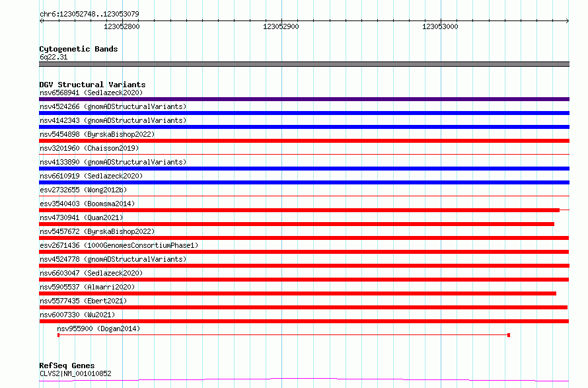Image resolution: width=588 pixels, height=388 pixels.
Task: Select nsv5454898 (ByrskaBishop2022) label
Action: pyautogui.click(x=97, y=134)
